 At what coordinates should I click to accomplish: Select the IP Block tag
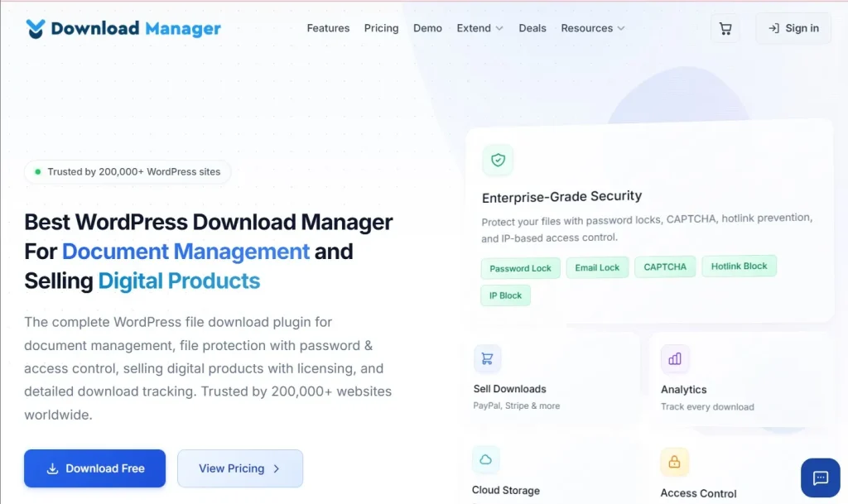[506, 295]
